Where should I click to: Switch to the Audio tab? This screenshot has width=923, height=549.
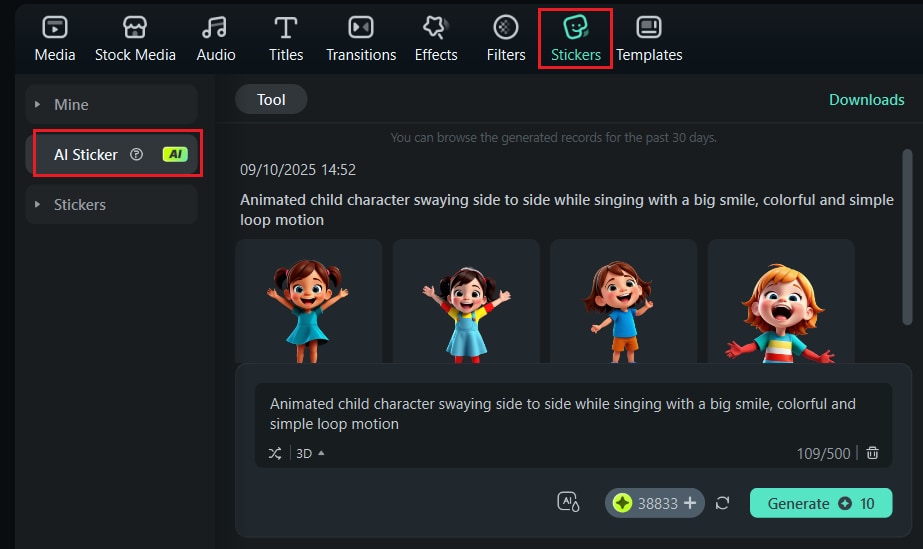pos(215,39)
